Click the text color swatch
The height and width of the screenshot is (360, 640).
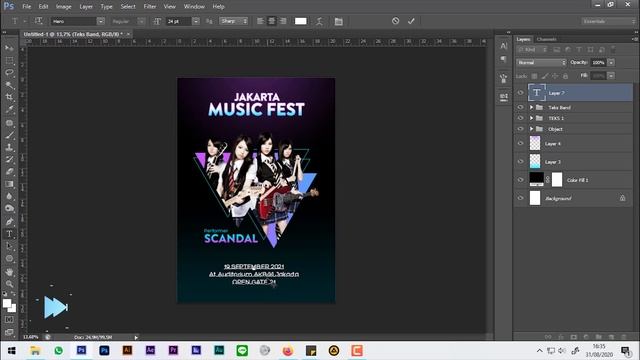(301, 21)
